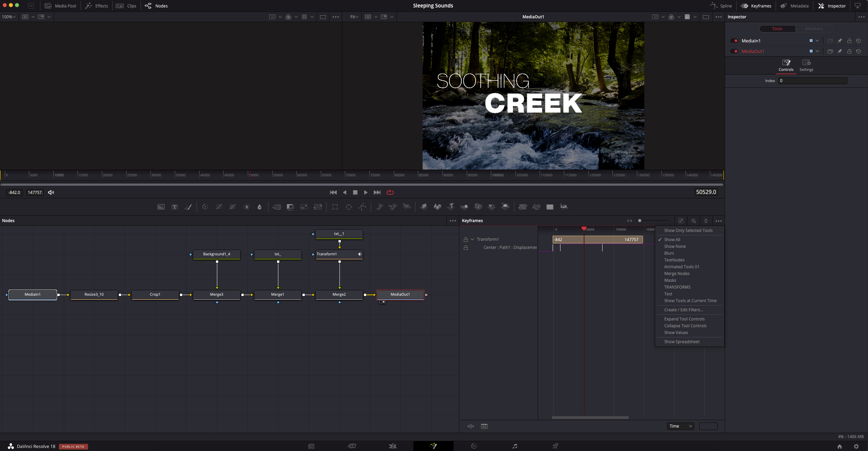Toggle the audio mute icon on timeline
This screenshot has width=868, height=451.
click(x=51, y=192)
